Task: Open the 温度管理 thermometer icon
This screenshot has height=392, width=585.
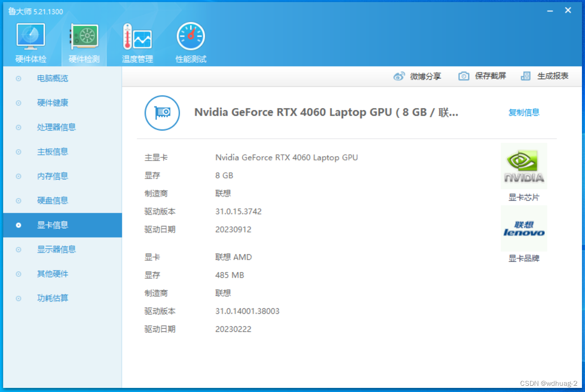Action: pos(137,36)
